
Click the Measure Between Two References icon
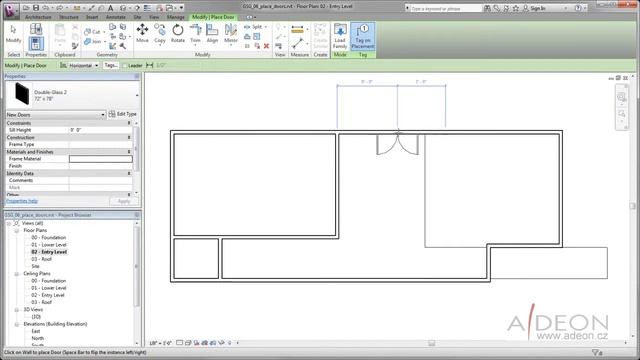click(298, 44)
